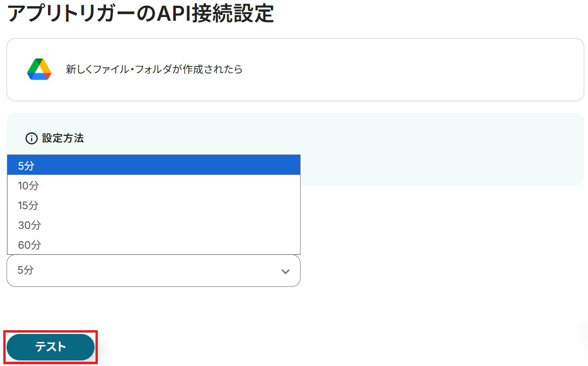Click the Google Drive logo icon

(x=39, y=70)
